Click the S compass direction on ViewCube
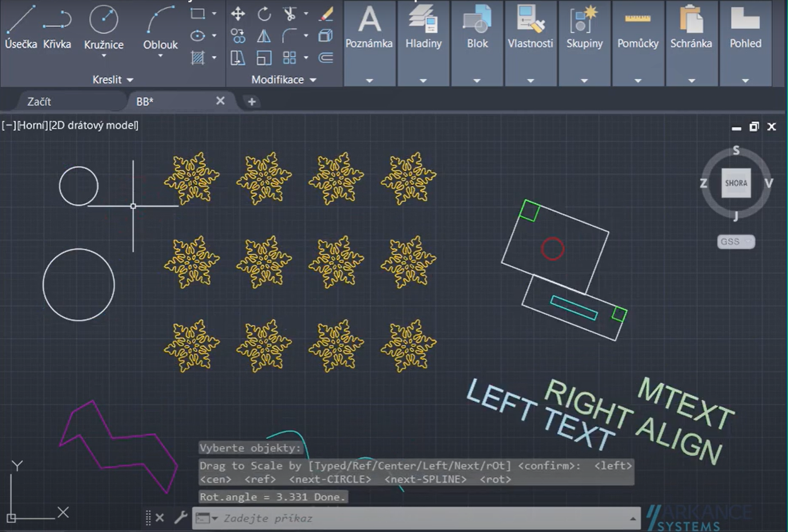The width and height of the screenshot is (788, 532). point(736,150)
